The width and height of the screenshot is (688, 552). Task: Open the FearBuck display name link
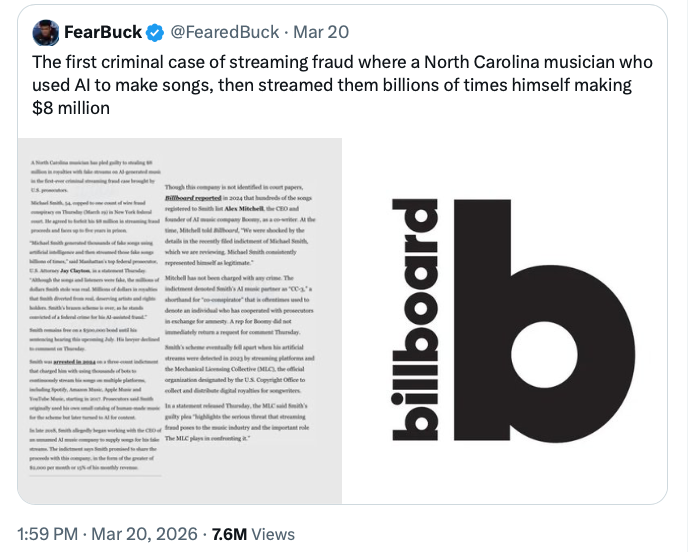(103, 32)
